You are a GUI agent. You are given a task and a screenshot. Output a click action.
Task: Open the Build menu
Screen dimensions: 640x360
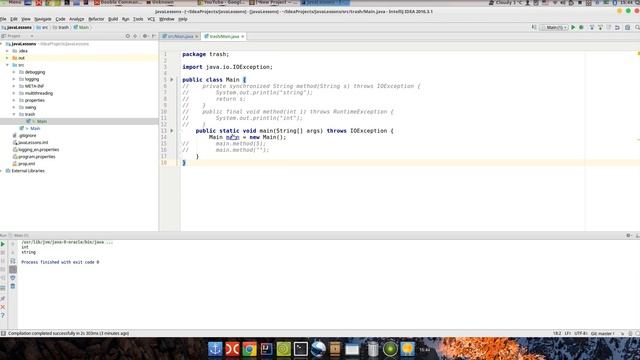pyautogui.click(x=113, y=19)
